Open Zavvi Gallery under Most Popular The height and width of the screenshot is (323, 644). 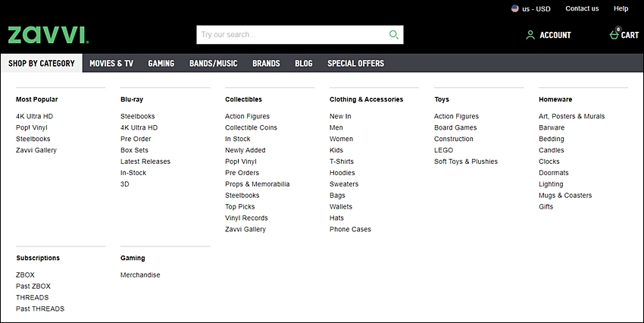36,150
